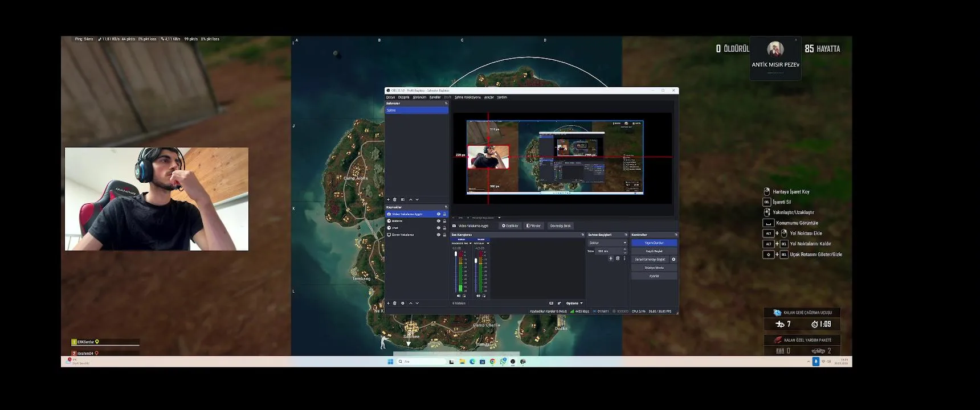Move scene up in Sahneler toolbar

click(x=411, y=199)
